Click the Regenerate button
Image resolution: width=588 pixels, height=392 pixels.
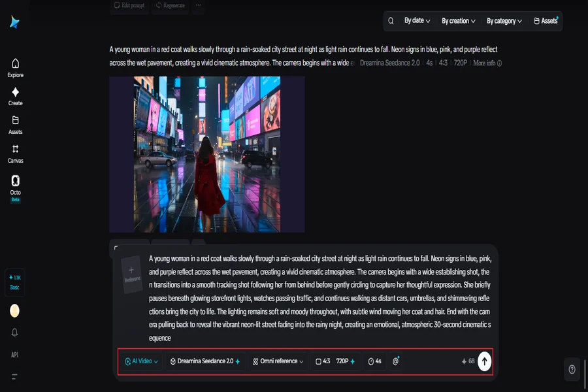[x=171, y=5]
